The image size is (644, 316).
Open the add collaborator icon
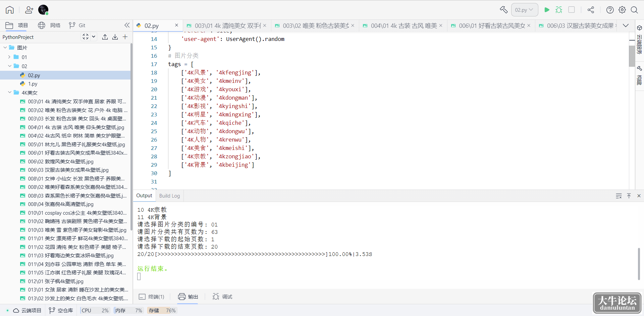tap(29, 10)
